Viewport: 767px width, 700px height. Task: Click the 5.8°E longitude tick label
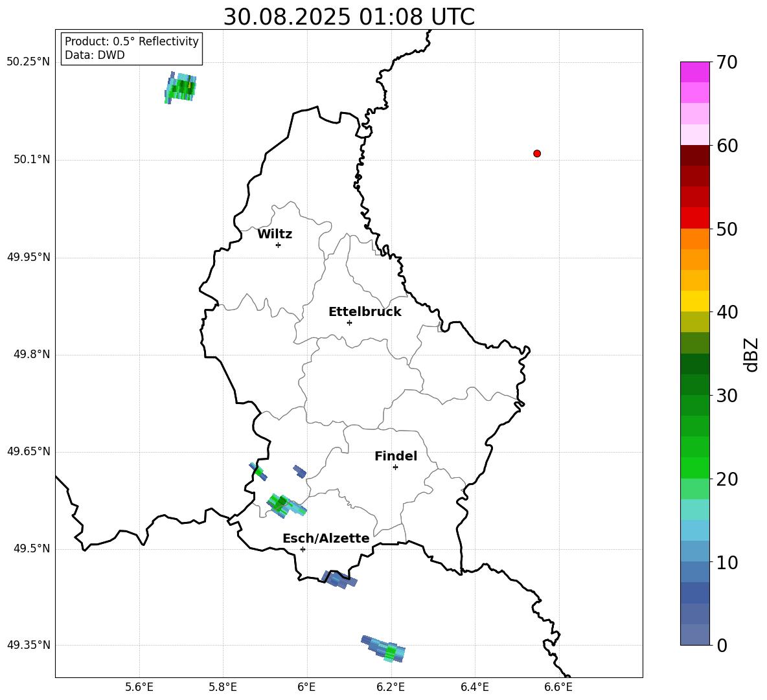(x=223, y=687)
